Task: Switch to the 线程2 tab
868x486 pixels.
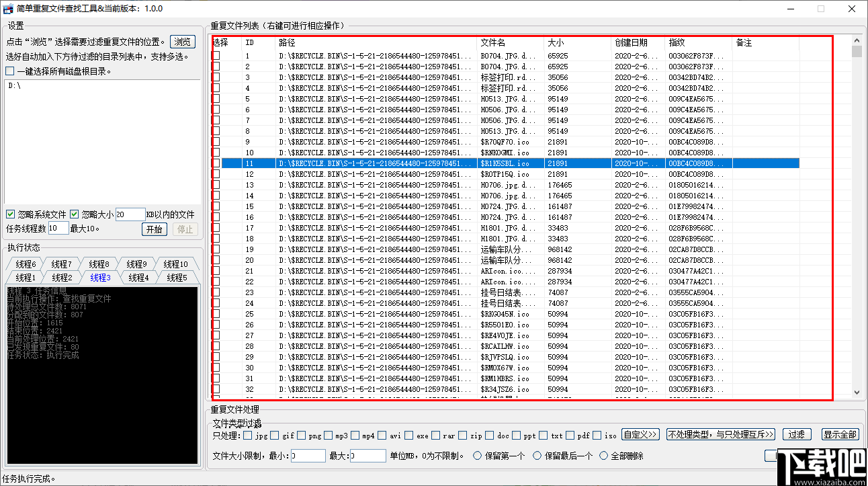Action: (x=62, y=278)
